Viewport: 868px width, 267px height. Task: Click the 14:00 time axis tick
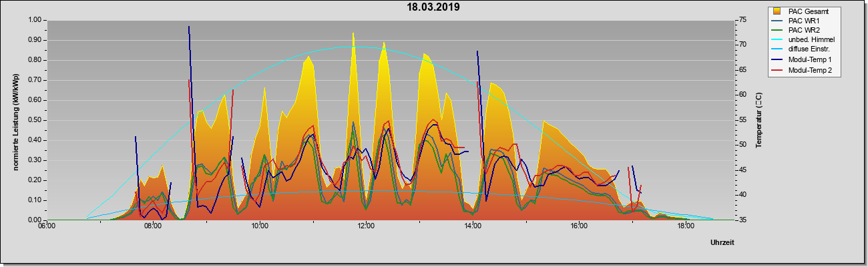coord(473,226)
